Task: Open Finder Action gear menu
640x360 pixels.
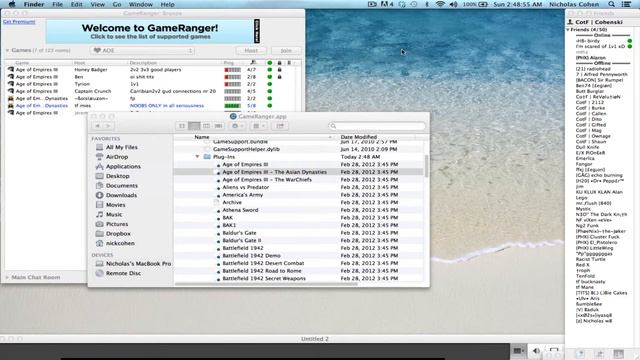Action: 237,126
